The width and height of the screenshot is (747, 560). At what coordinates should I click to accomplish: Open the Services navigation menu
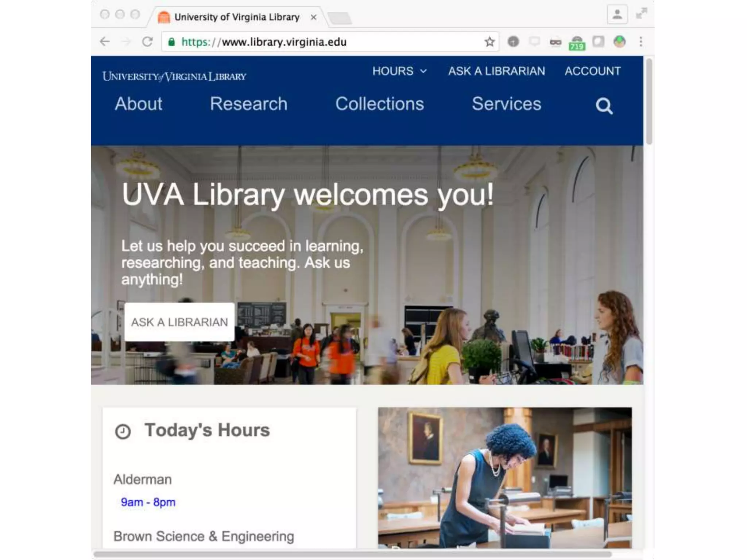(507, 104)
